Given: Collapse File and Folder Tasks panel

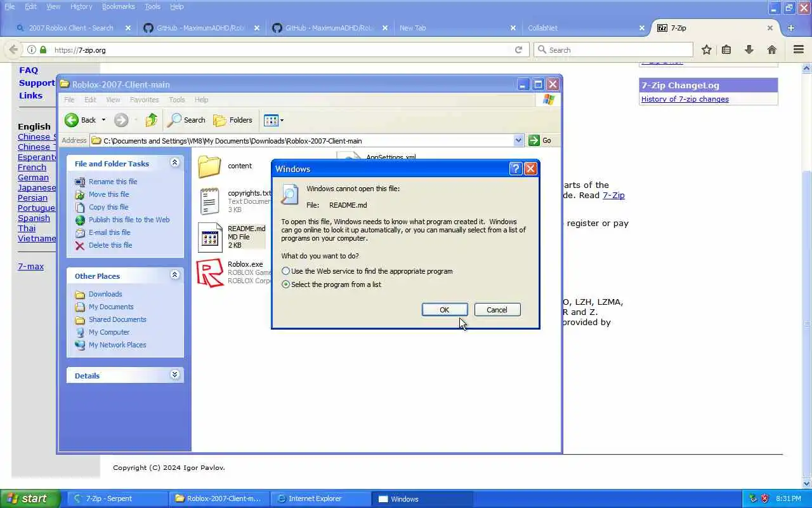Looking at the screenshot, I should pyautogui.click(x=174, y=163).
